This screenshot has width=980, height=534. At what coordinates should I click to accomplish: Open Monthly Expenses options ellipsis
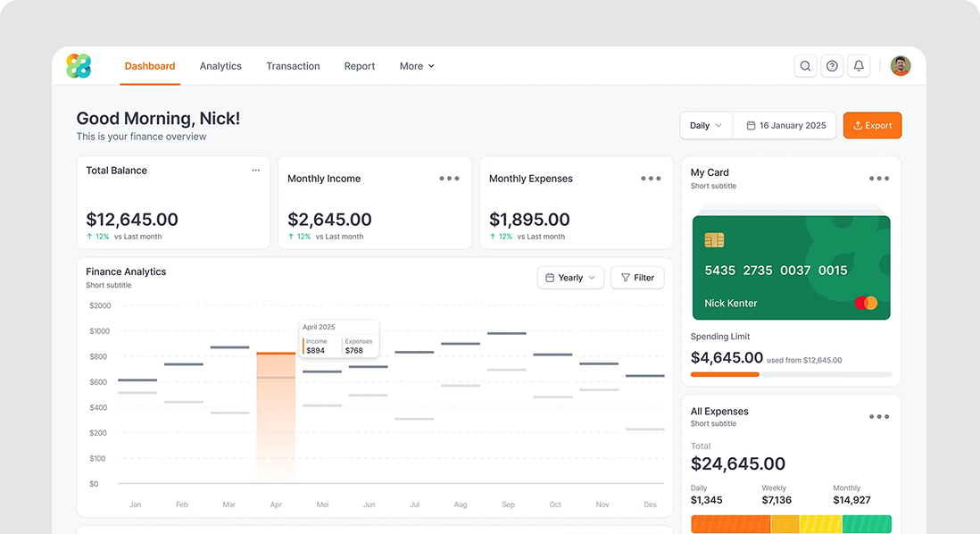(651, 179)
